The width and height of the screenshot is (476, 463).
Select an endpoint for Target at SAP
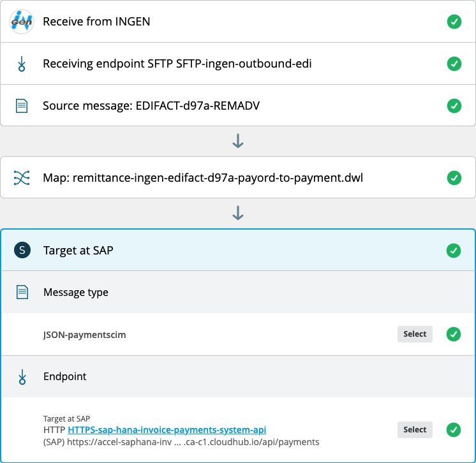(415, 430)
